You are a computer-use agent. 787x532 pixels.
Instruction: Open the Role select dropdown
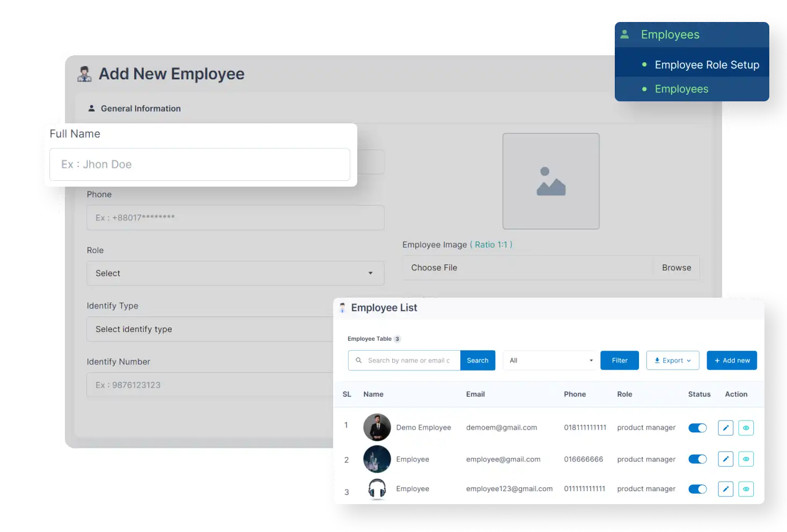(x=235, y=273)
